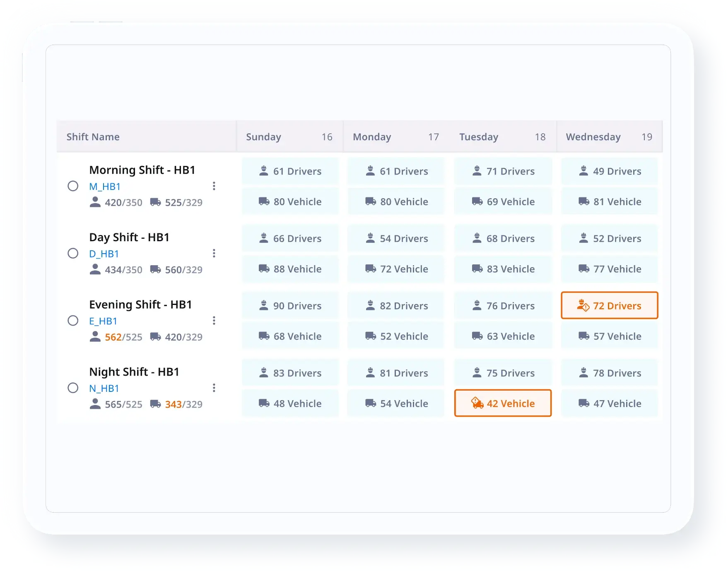This screenshot has height=571, width=728.
Task: Click Tuesday's 71 Drivers cell
Action: coord(503,171)
